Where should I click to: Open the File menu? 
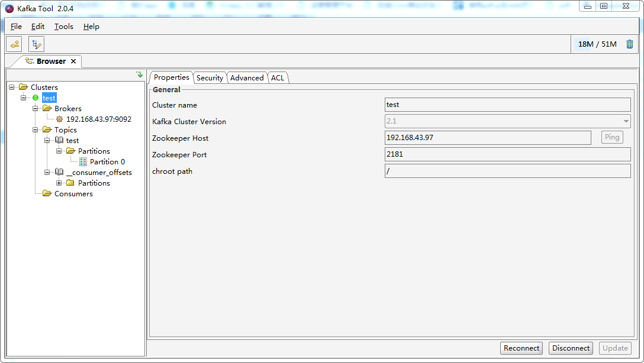(x=16, y=27)
